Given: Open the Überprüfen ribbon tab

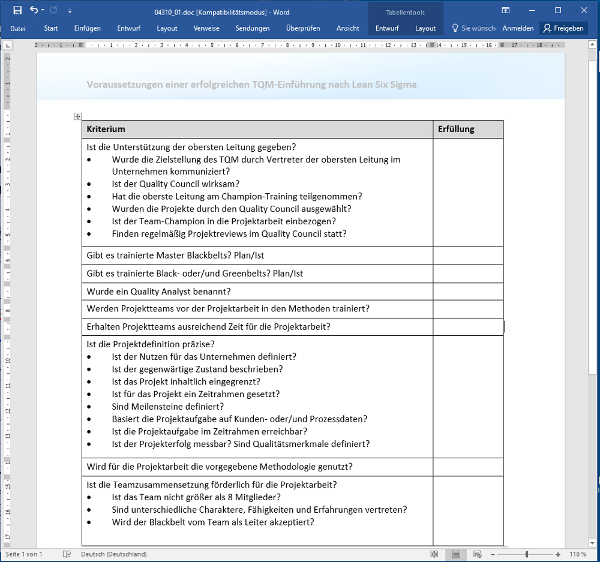Looking at the screenshot, I should tap(303, 29).
